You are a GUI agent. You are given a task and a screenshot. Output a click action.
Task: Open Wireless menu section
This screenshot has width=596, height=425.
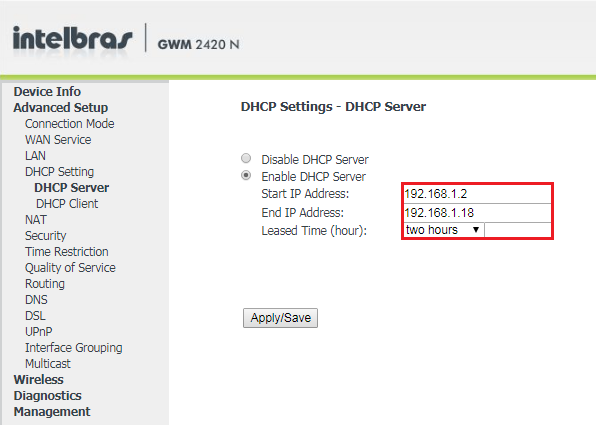click(x=38, y=380)
